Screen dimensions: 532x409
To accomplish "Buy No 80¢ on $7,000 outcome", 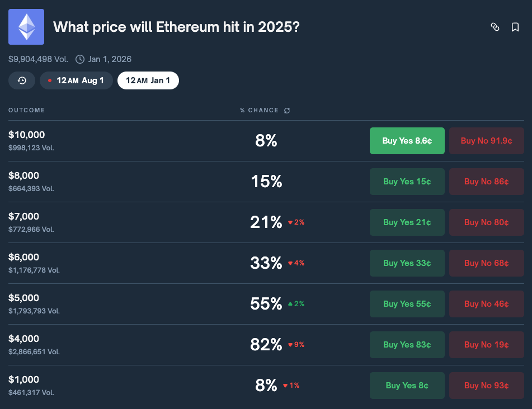I will coord(486,222).
